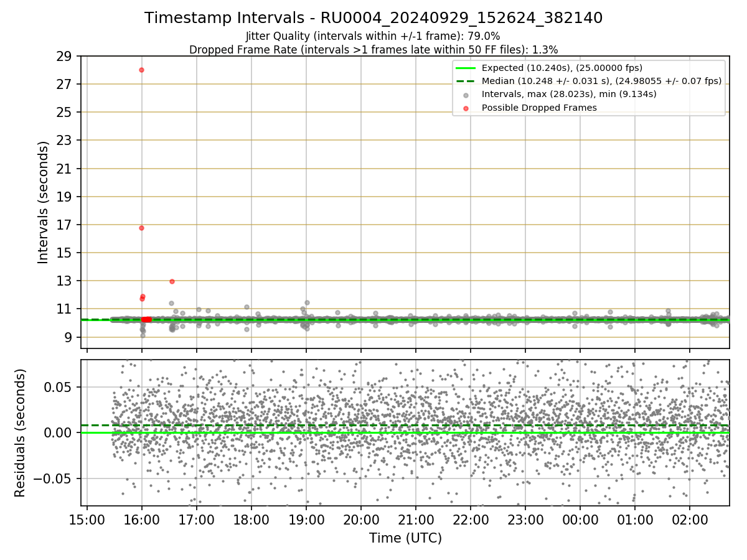The image size is (747, 560).
Task: Click the "01:00" tick label on the time axis
Action: point(635,519)
